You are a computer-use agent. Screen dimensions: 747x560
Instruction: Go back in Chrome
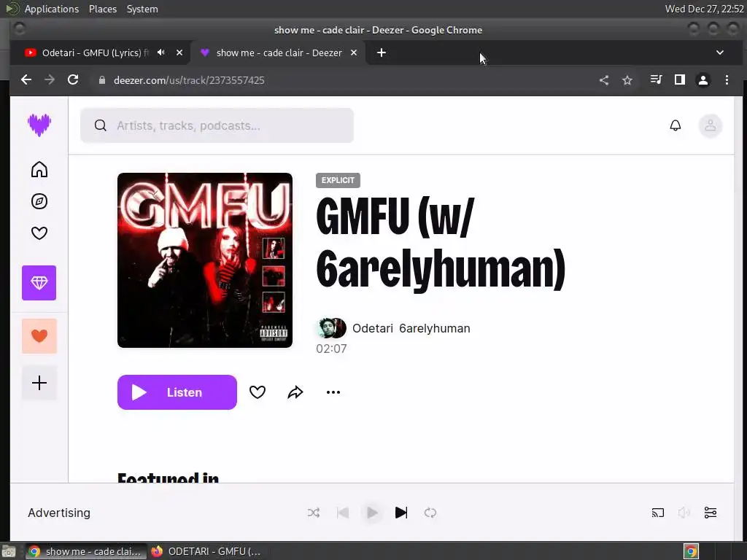26,79
